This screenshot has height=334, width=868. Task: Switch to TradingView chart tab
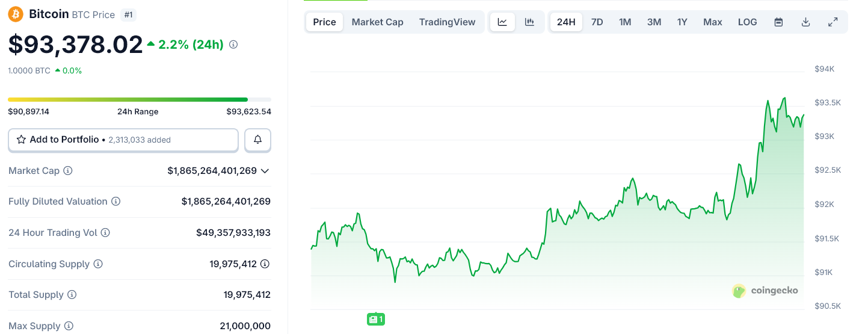pos(448,22)
